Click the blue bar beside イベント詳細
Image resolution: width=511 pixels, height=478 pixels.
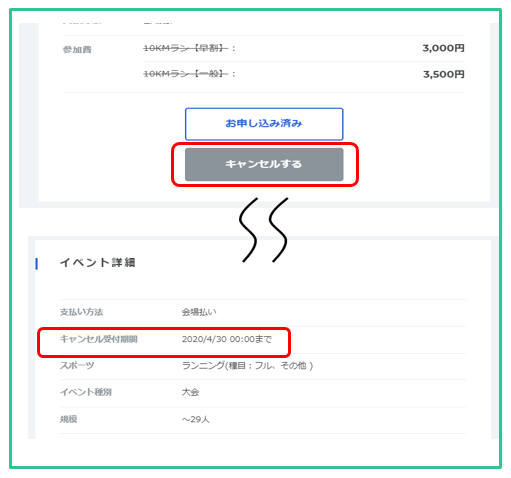pos(36,263)
